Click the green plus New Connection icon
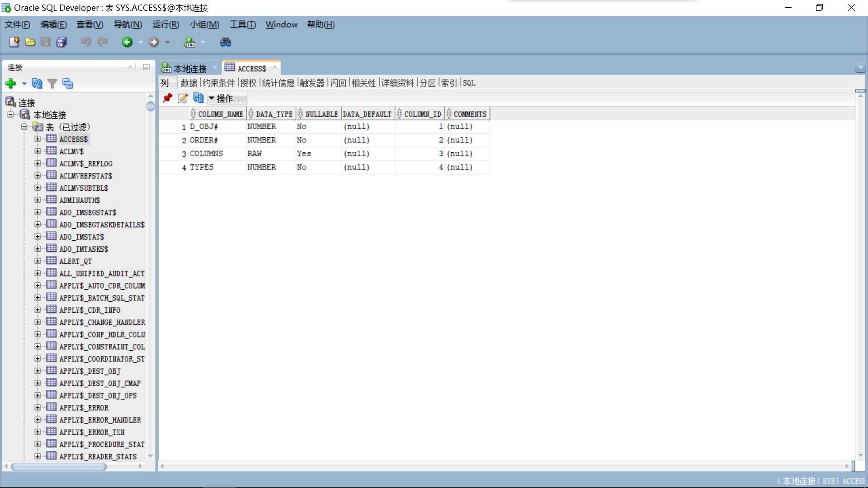 point(11,84)
